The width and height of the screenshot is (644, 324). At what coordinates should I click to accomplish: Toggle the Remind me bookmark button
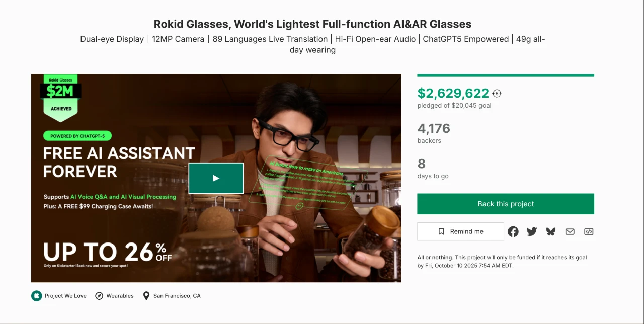(x=460, y=231)
